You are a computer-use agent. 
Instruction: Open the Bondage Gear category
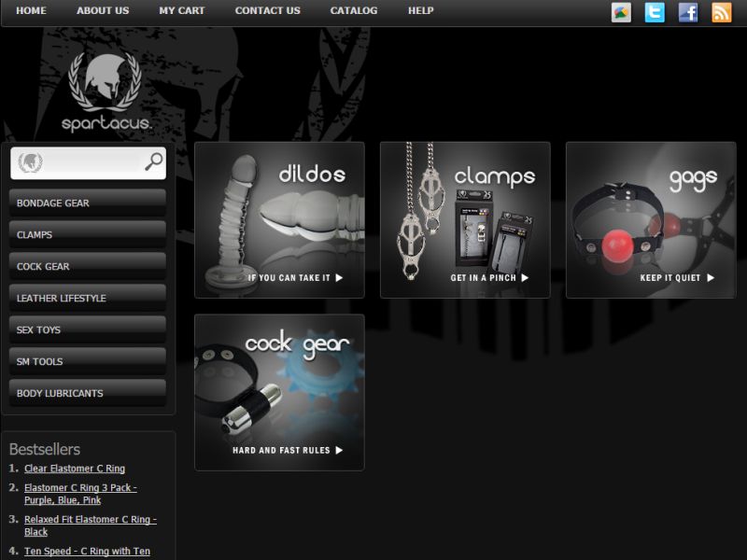(88, 203)
